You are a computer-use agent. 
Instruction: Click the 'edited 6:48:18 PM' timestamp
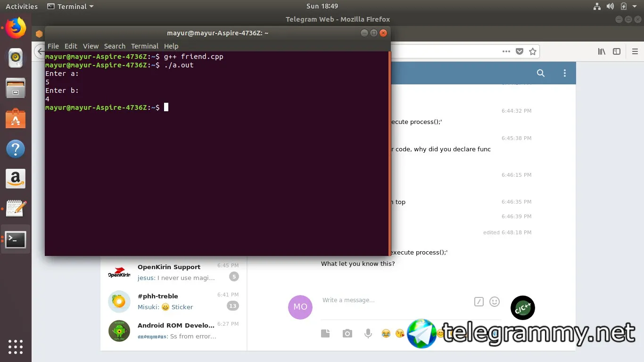click(x=507, y=232)
